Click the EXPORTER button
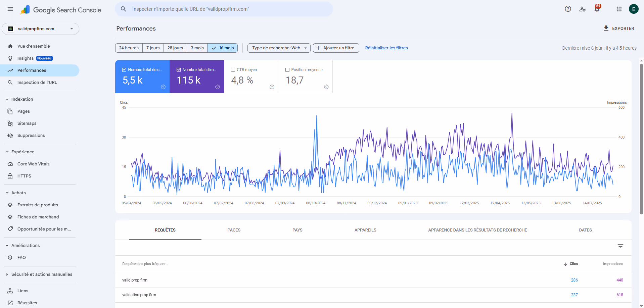The height and width of the screenshot is (308, 644). [x=619, y=29]
